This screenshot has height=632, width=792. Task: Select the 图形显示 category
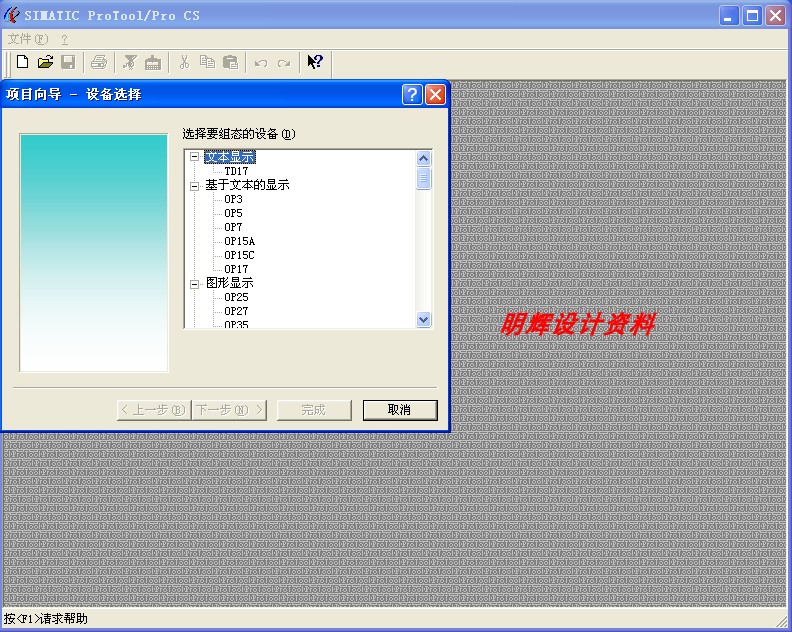229,283
